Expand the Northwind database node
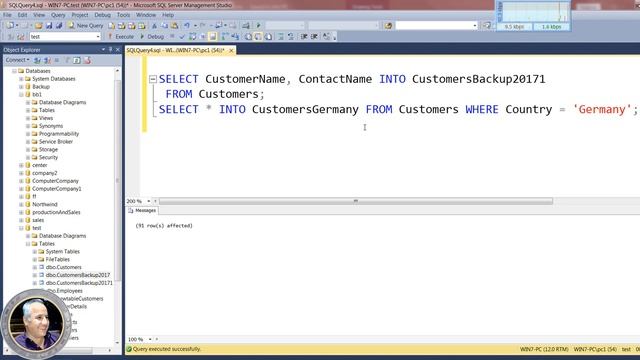Image resolution: width=640 pixels, height=360 pixels. pos(21,204)
